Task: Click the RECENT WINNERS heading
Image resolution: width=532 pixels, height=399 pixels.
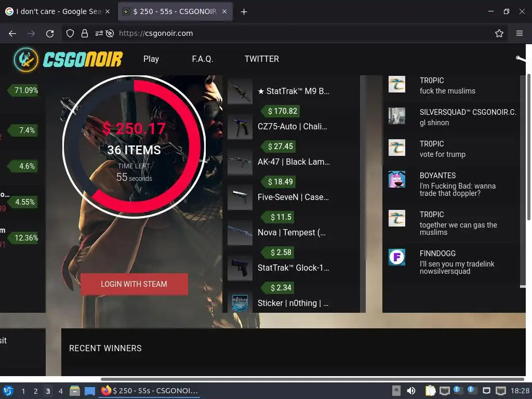Action: (105, 349)
